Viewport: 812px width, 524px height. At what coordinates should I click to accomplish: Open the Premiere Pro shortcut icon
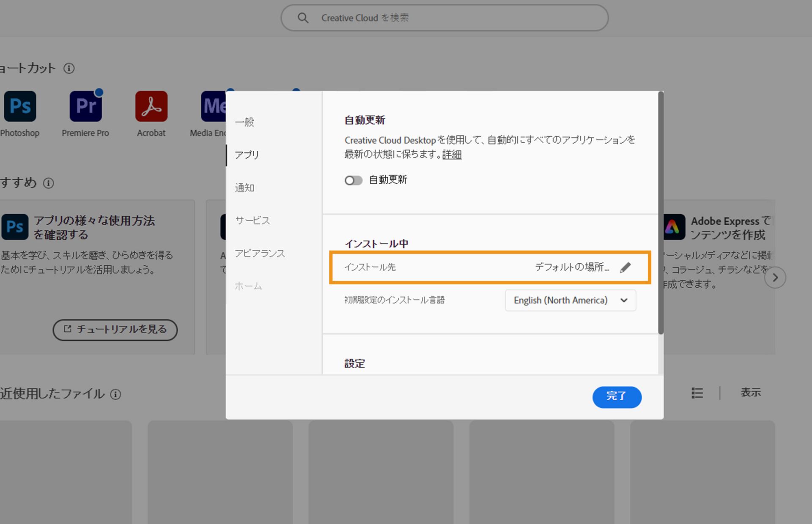86,106
